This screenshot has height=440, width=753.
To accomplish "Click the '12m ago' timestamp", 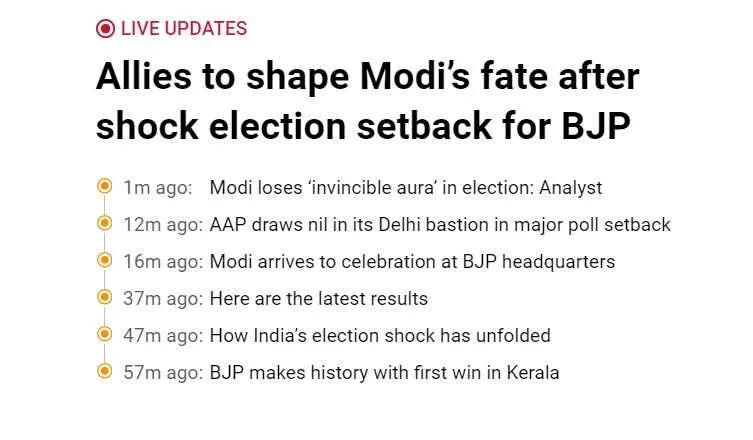I will (x=163, y=225).
